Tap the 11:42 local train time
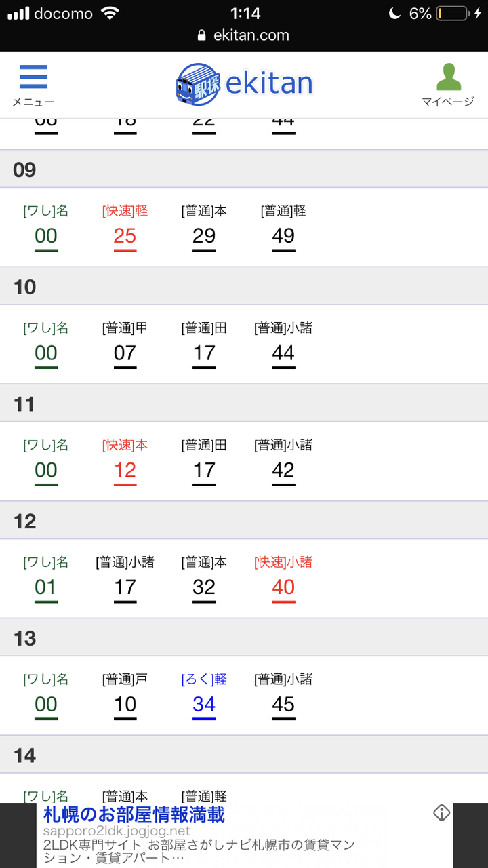Viewport: 488px width, 868px height. [283, 471]
